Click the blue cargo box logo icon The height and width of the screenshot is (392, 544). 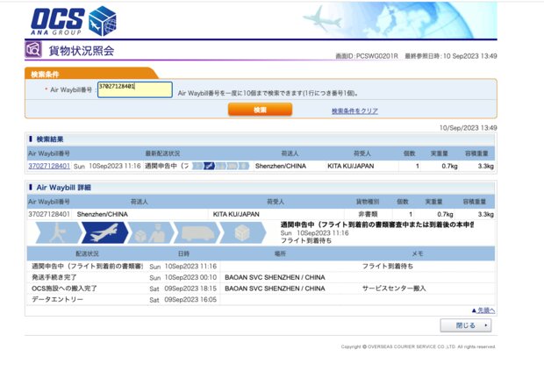click(103, 21)
